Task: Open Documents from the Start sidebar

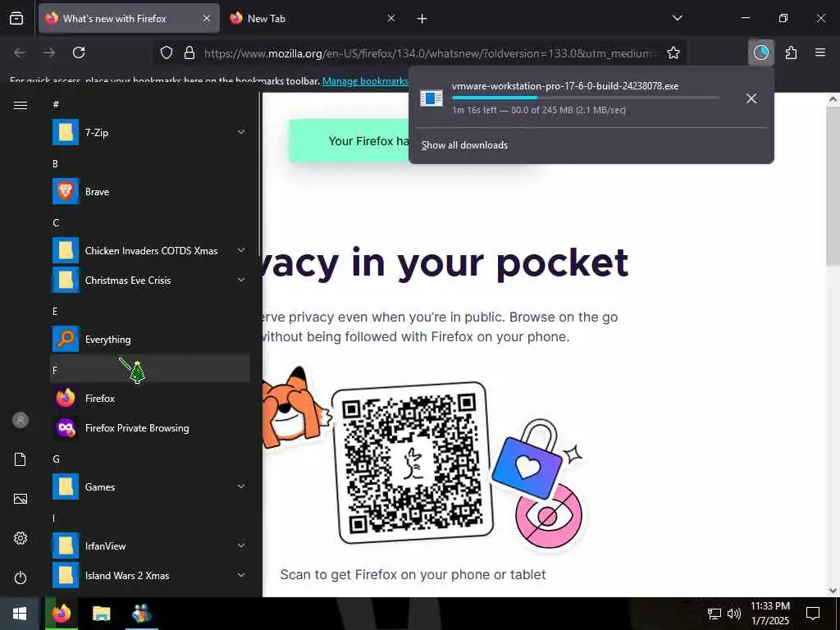Action: [x=21, y=459]
